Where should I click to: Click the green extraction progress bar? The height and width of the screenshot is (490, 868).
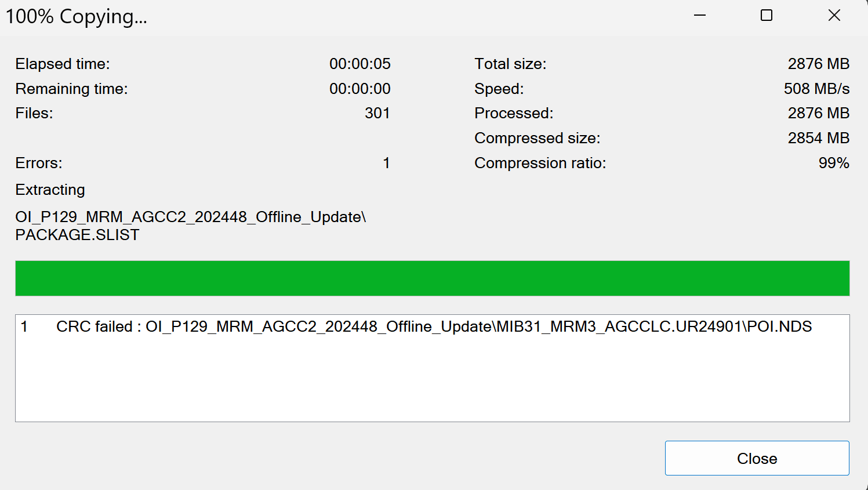[x=432, y=278]
